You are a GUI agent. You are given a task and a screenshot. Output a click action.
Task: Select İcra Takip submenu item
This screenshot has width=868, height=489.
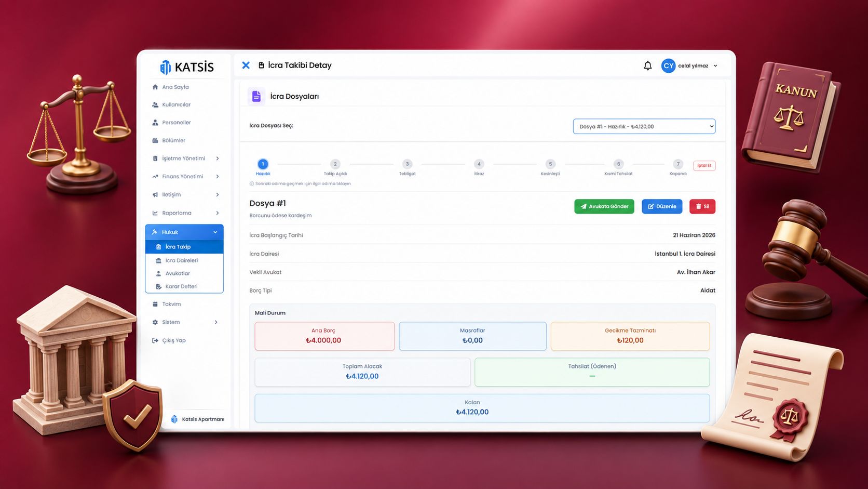tap(184, 247)
